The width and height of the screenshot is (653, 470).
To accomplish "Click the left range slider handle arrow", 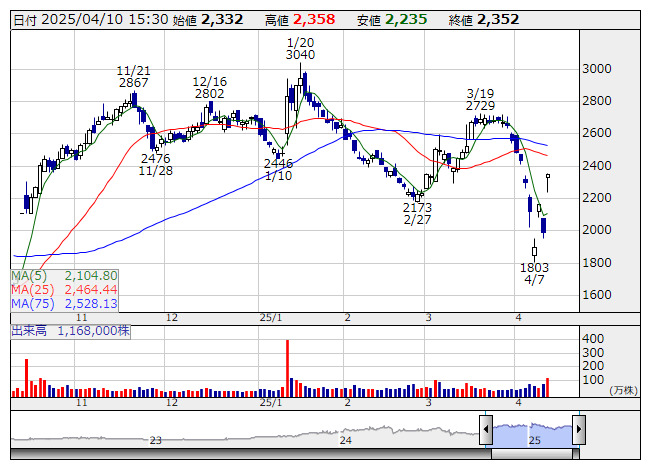I will tap(486, 429).
